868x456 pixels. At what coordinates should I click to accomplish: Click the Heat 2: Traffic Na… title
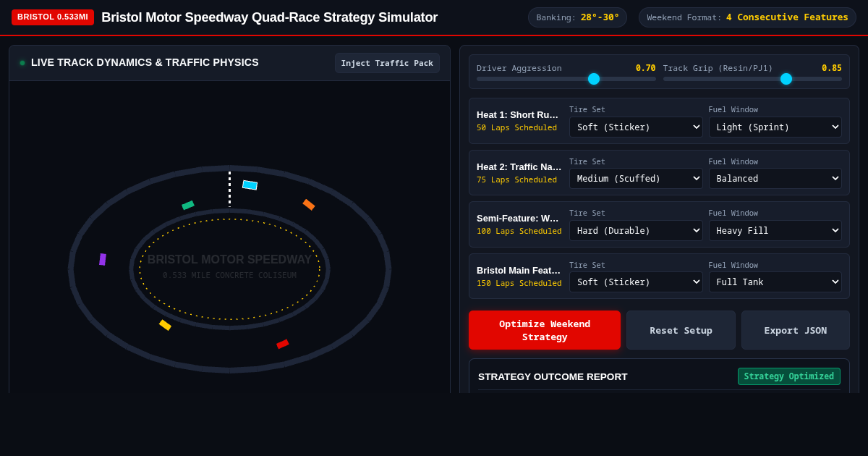[x=519, y=166]
